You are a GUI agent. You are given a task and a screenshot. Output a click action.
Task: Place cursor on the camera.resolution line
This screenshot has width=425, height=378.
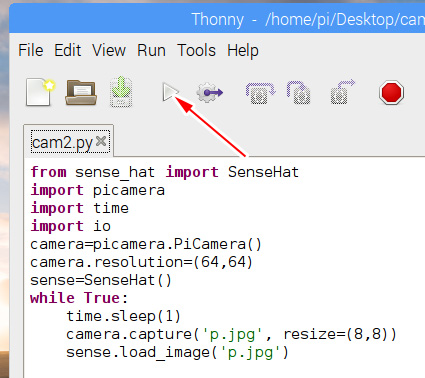pyautogui.click(x=142, y=262)
